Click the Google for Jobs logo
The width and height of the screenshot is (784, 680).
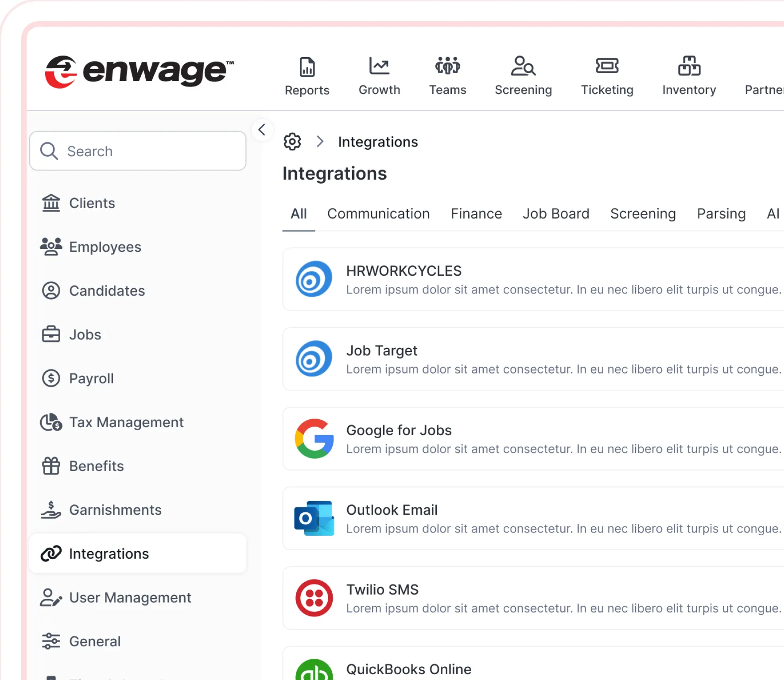coord(314,439)
